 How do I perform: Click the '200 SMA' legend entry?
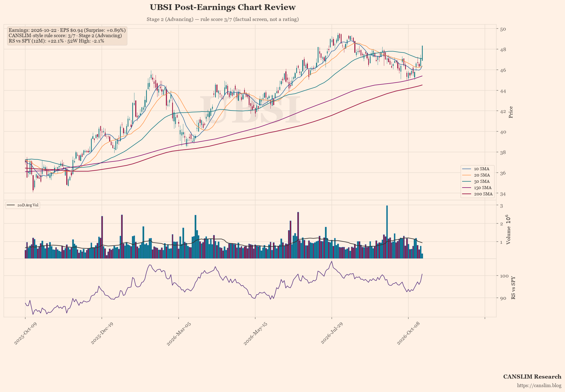pos(477,194)
